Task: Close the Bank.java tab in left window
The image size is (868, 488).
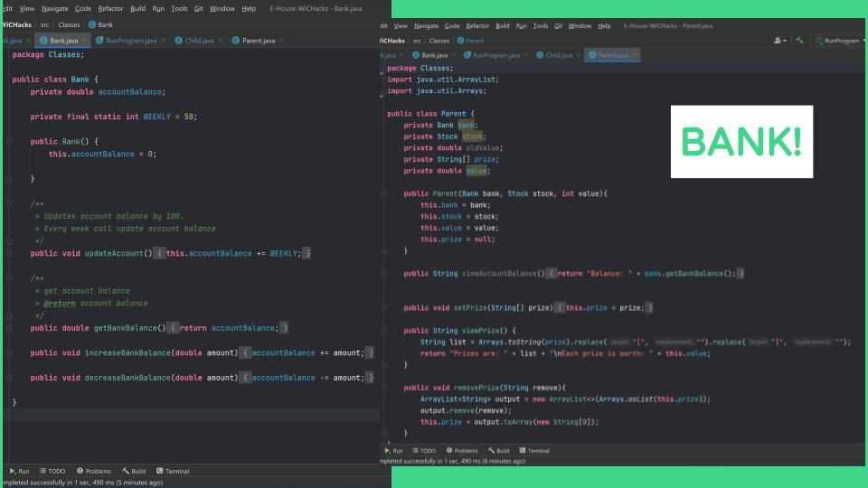Action: click(84, 41)
